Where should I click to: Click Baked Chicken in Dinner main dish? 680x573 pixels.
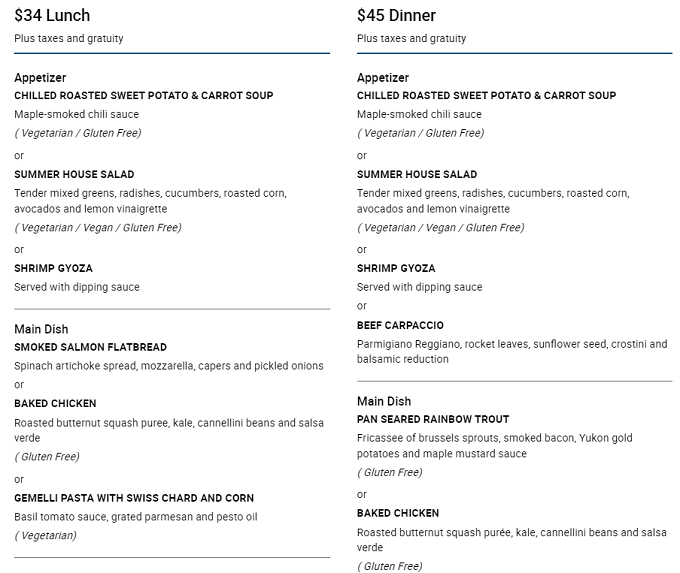[398, 513]
